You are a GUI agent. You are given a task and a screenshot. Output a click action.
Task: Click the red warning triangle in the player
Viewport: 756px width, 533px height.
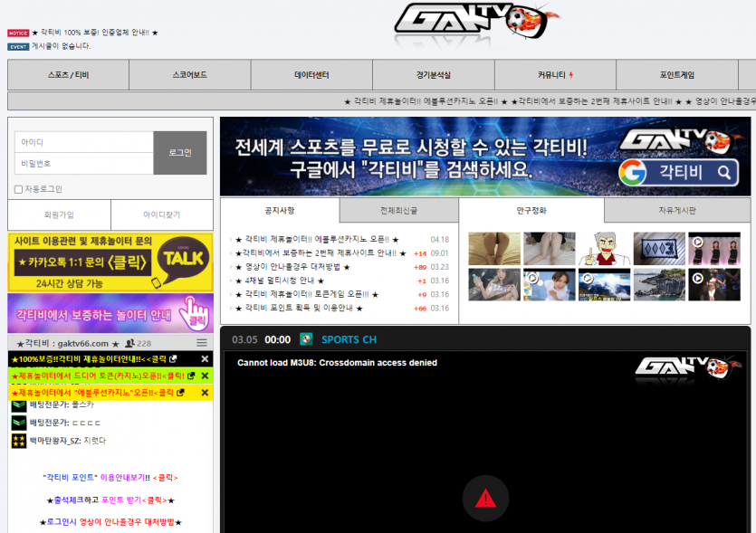pyautogui.click(x=485, y=499)
